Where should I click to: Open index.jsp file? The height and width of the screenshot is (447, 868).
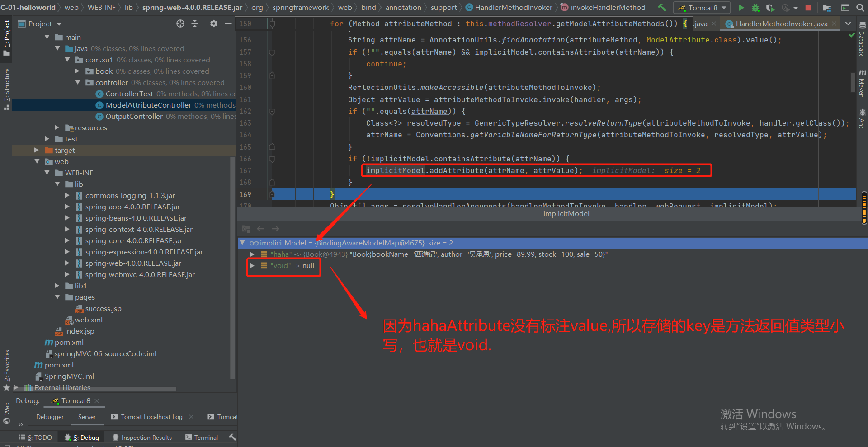[x=80, y=331]
